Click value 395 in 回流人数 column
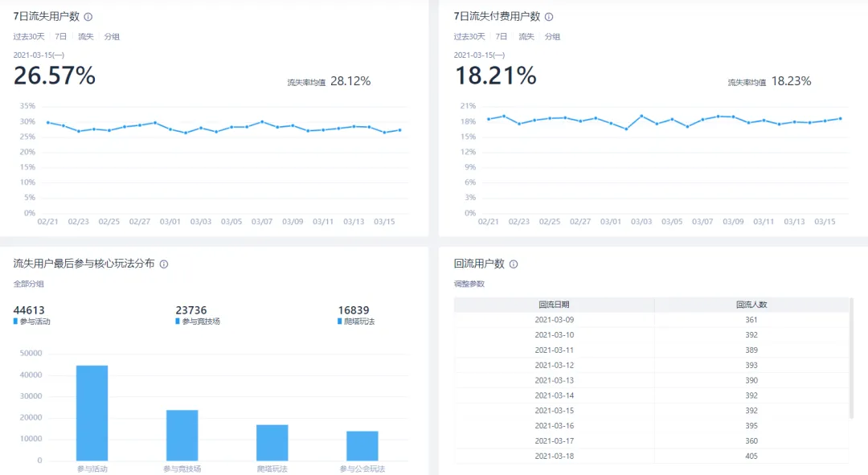Screen dimensions: 868x475 [x=751, y=426]
